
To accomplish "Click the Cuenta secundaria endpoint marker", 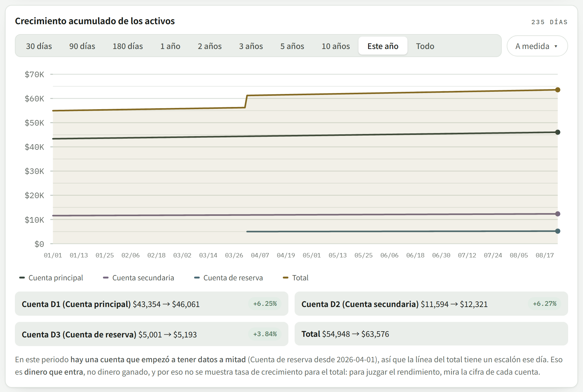I will pos(558,214).
